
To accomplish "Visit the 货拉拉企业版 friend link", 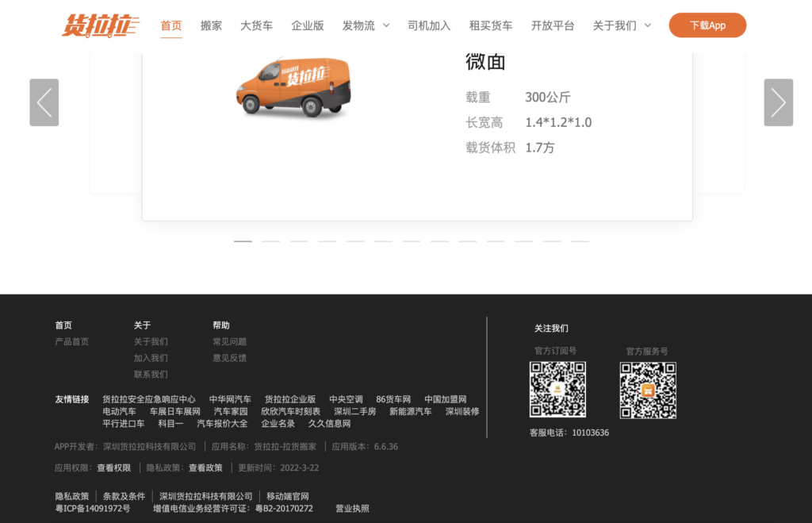I will (290, 399).
